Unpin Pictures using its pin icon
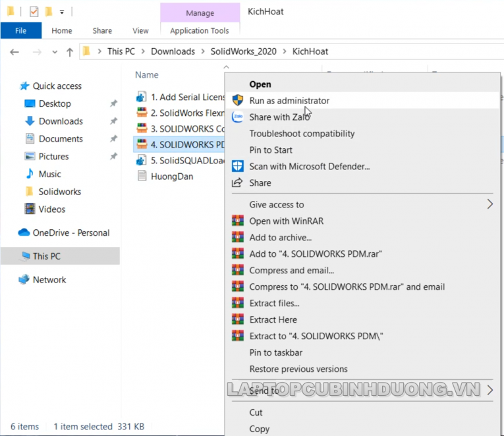 click(113, 156)
